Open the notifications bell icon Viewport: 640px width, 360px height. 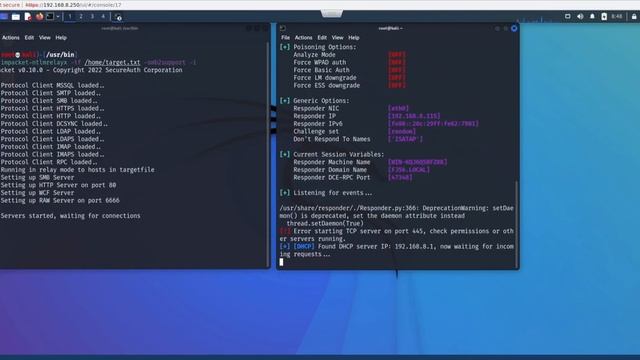point(592,16)
